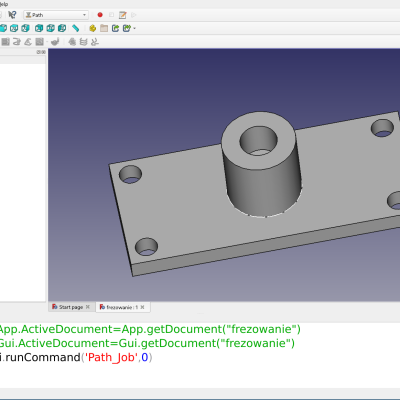Set view using the teal cube left of the ruler
This screenshot has height=400, width=400.
[x=62, y=28]
